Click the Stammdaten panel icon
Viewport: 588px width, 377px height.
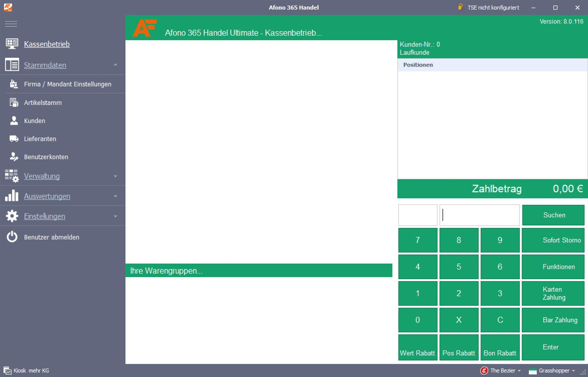[12, 65]
